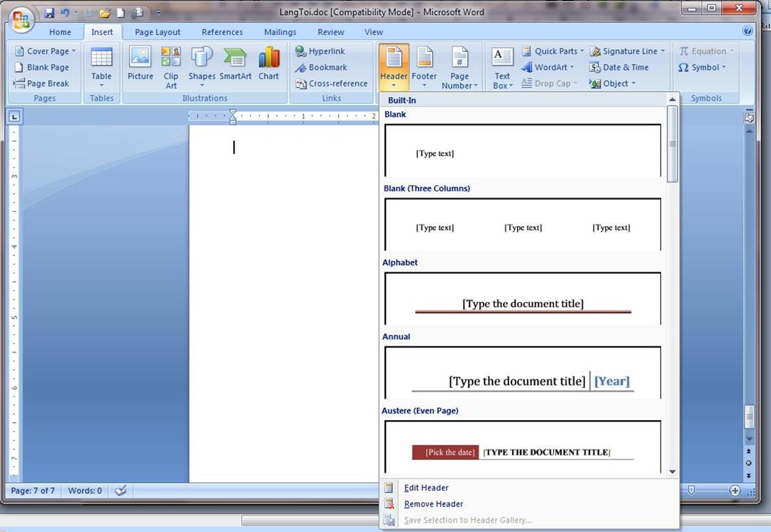Viewport: 771px width, 532px height.
Task: Click the Office button orb
Action: click(21, 19)
